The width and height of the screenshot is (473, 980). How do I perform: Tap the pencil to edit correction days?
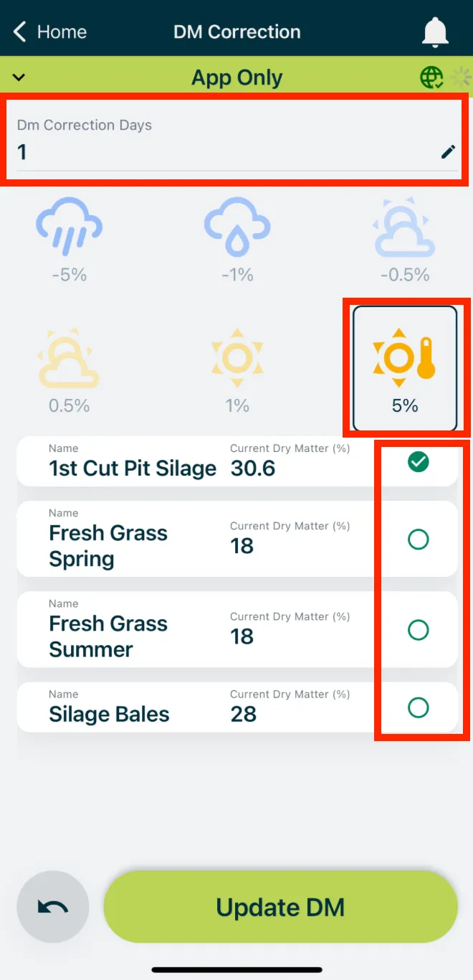[449, 151]
